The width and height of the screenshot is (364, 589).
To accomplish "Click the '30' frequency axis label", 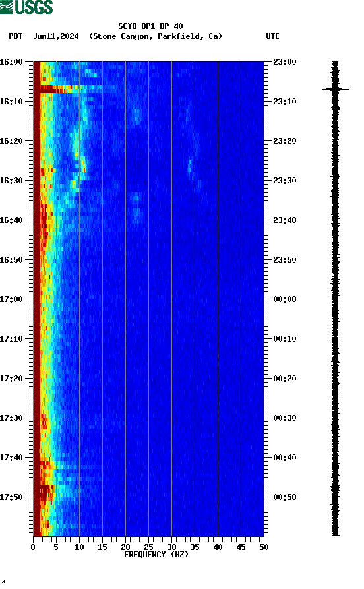I will (171, 547).
